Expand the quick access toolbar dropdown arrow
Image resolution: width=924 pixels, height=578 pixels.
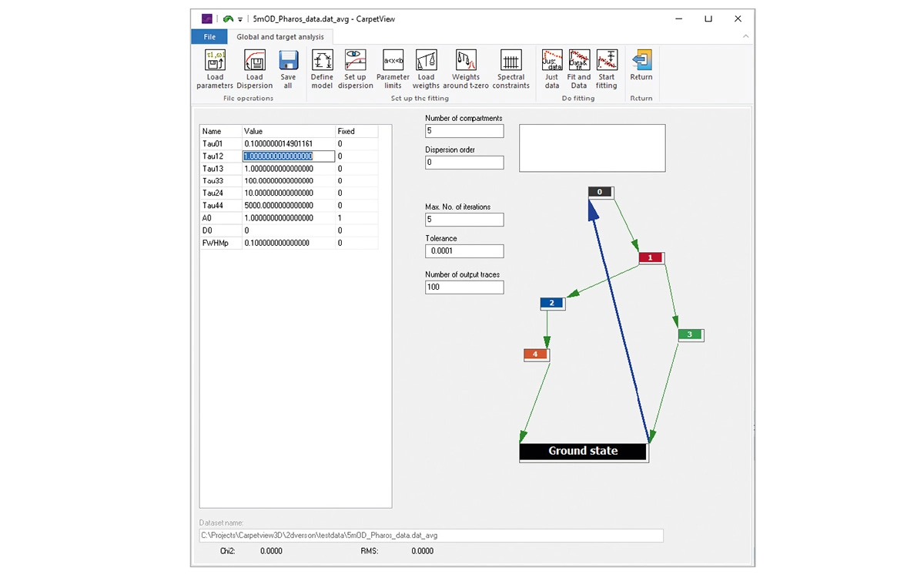pos(240,19)
